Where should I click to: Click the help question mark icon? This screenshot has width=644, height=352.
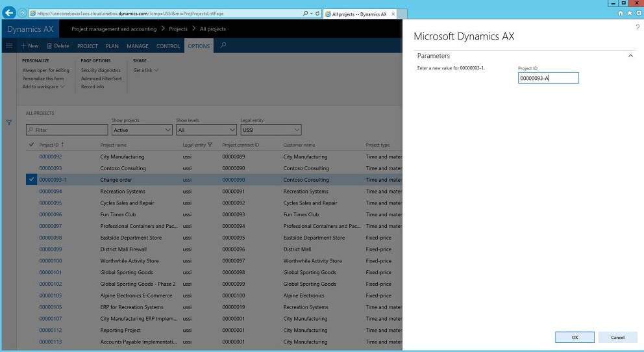[637, 27]
